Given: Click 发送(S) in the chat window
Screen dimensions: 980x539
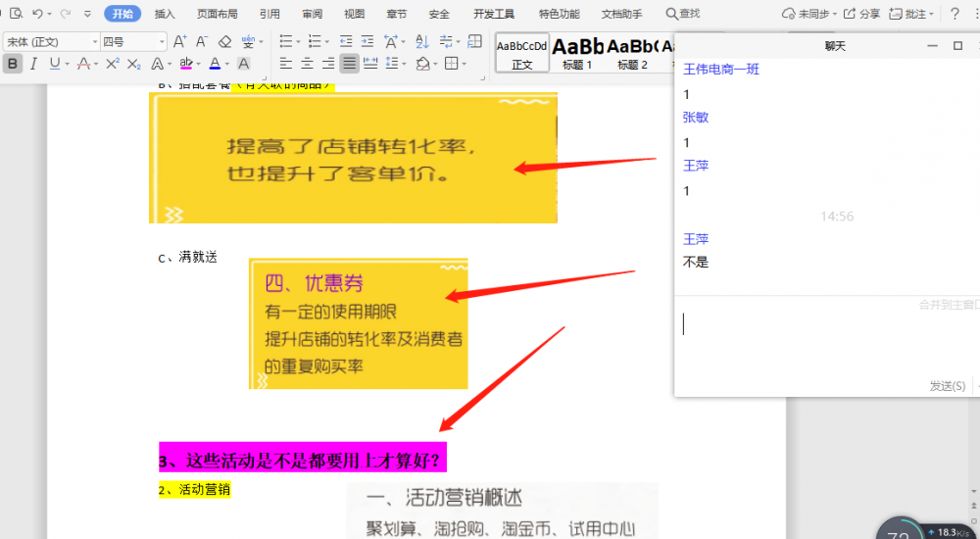Looking at the screenshot, I should (947, 386).
